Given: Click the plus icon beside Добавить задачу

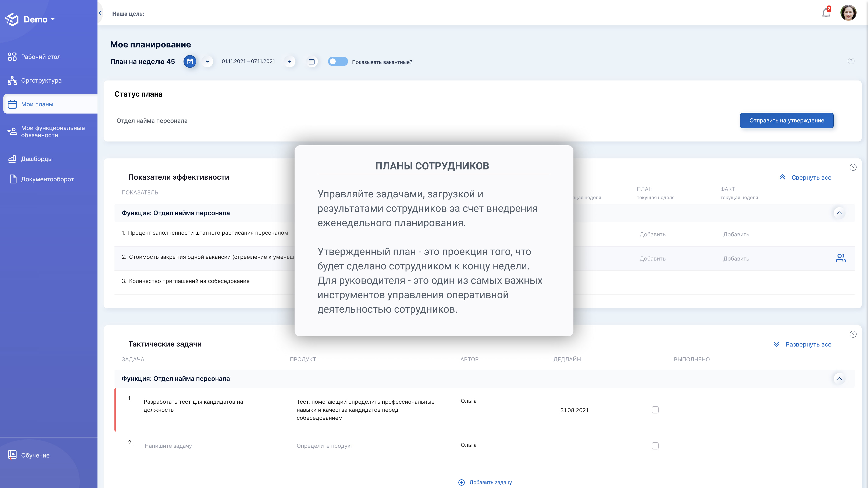Looking at the screenshot, I should click(x=461, y=482).
